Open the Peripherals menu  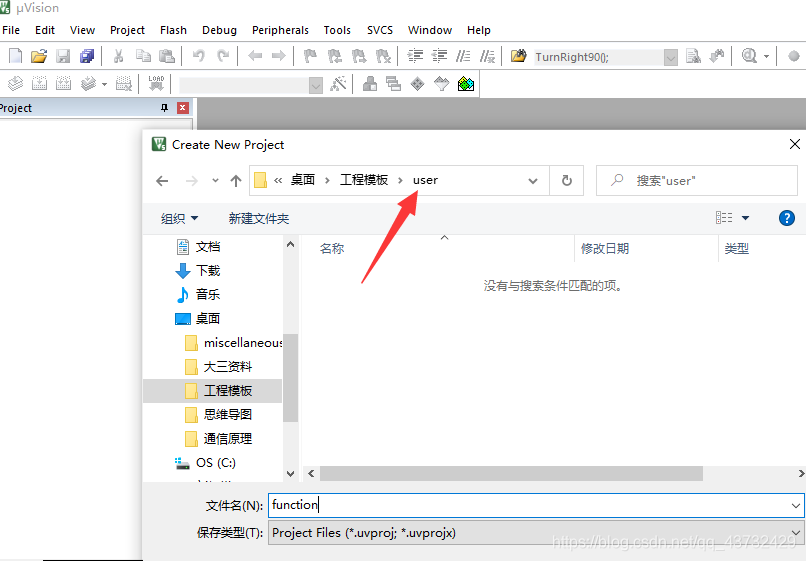280,30
